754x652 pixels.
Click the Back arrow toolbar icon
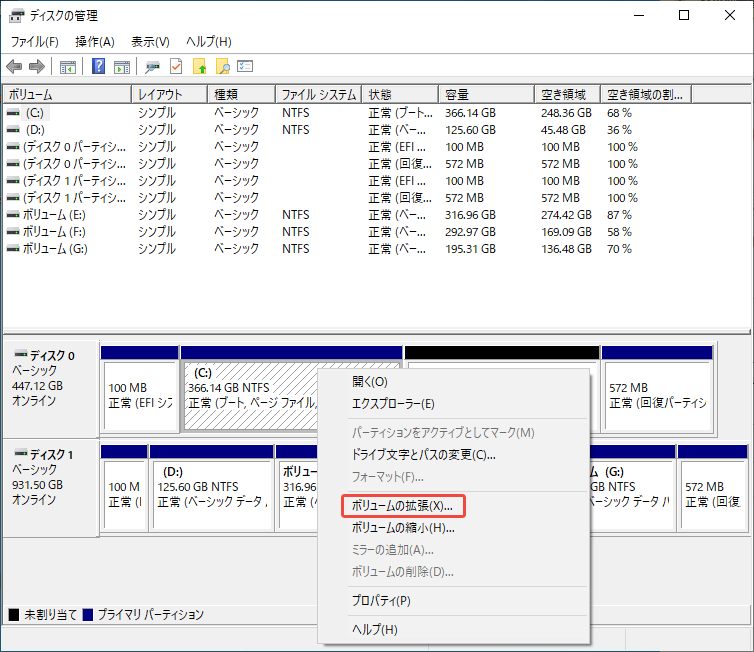point(14,67)
